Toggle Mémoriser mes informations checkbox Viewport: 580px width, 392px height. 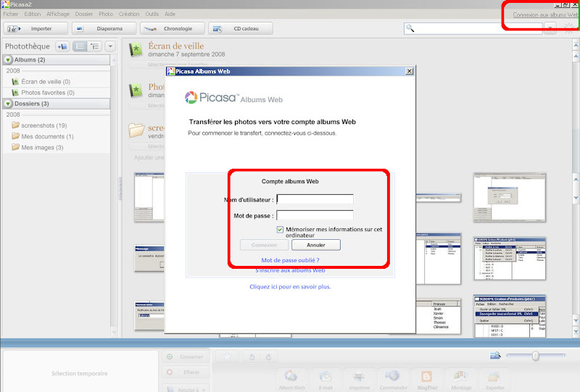click(x=280, y=230)
